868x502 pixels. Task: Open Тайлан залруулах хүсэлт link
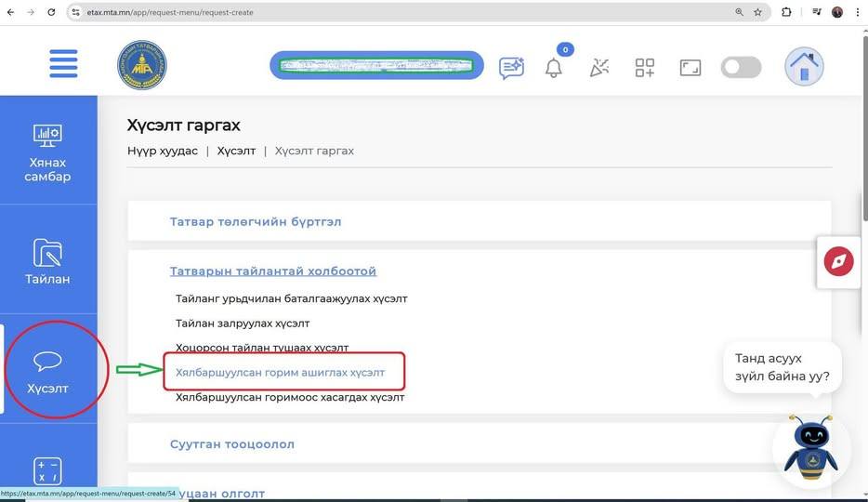click(x=243, y=324)
